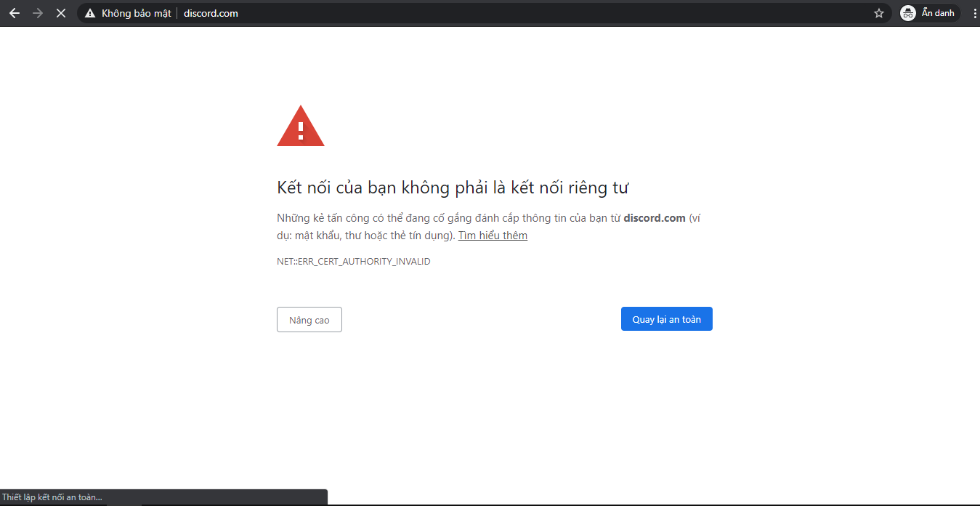Click the 'Thiết lập kết nối an toàn...' status text
Image resolution: width=980 pixels, height=506 pixels.
point(52,497)
